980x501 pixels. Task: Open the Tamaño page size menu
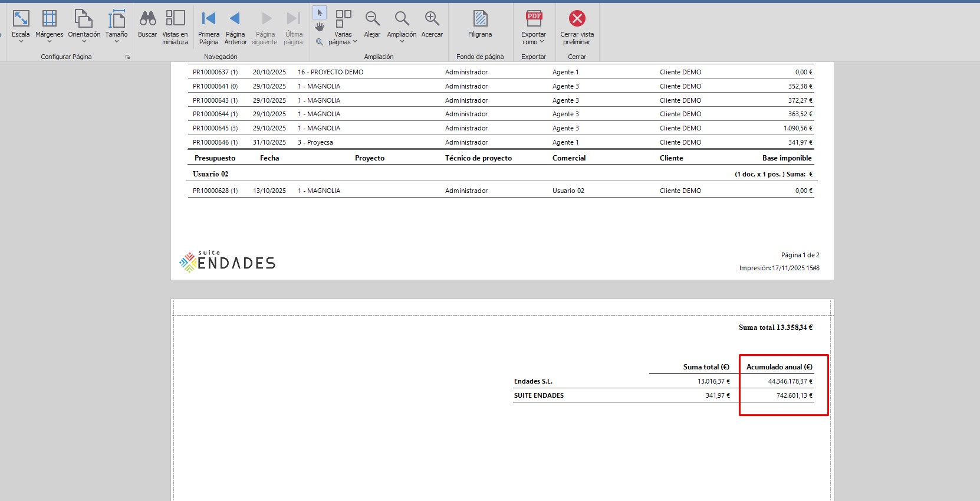116,25
